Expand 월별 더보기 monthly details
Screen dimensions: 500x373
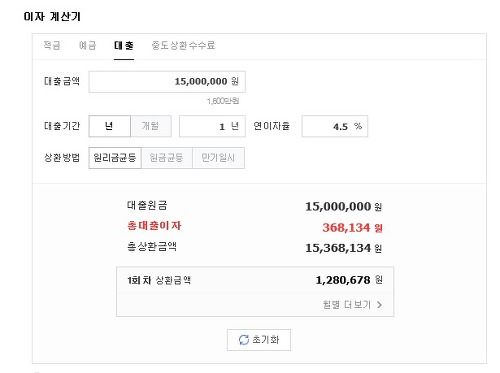click(x=352, y=305)
